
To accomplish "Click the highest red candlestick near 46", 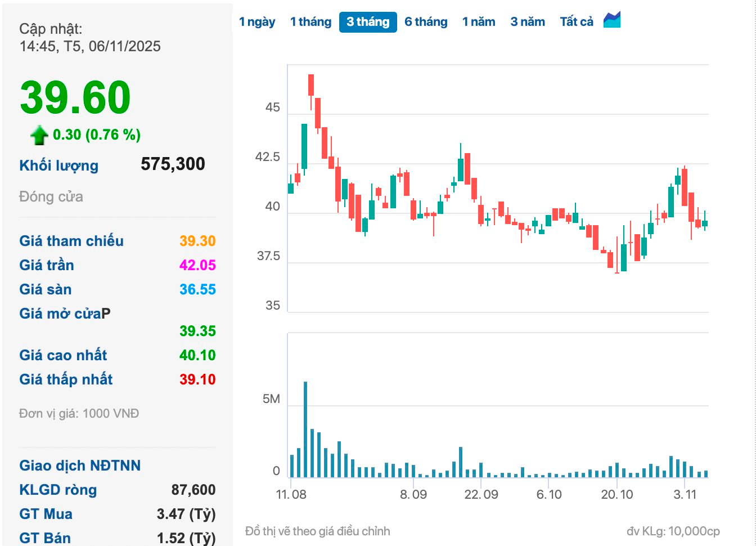I will [311, 85].
